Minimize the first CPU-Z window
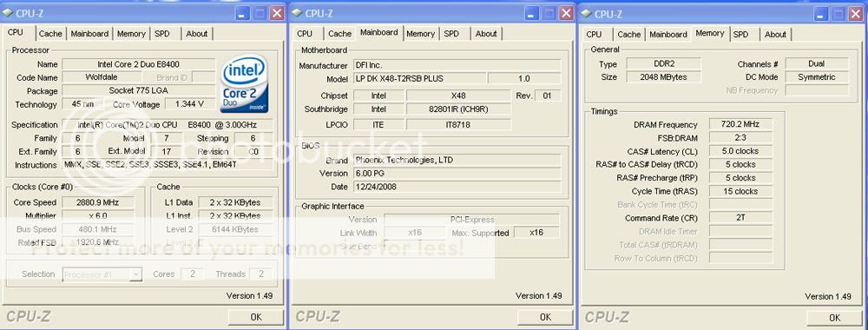 pyautogui.click(x=242, y=13)
